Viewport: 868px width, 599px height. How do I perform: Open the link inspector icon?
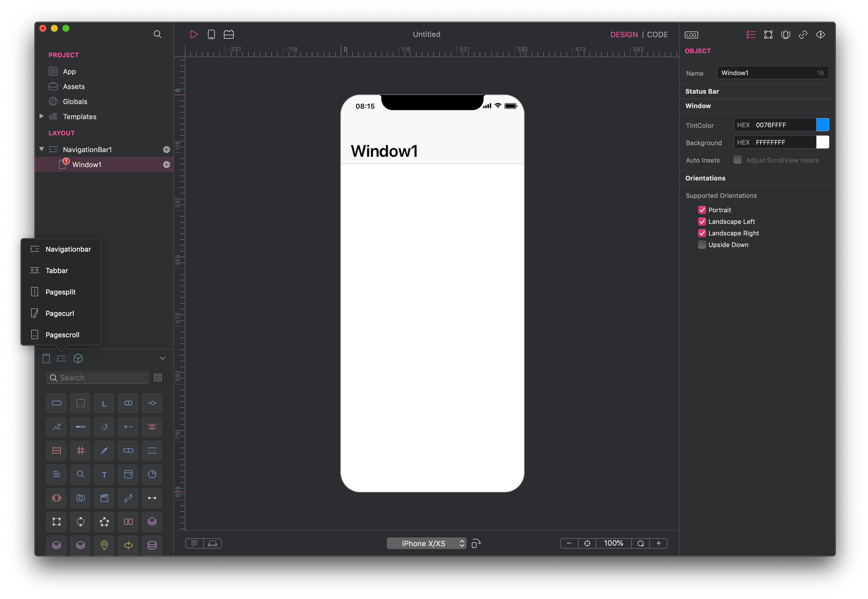click(803, 35)
